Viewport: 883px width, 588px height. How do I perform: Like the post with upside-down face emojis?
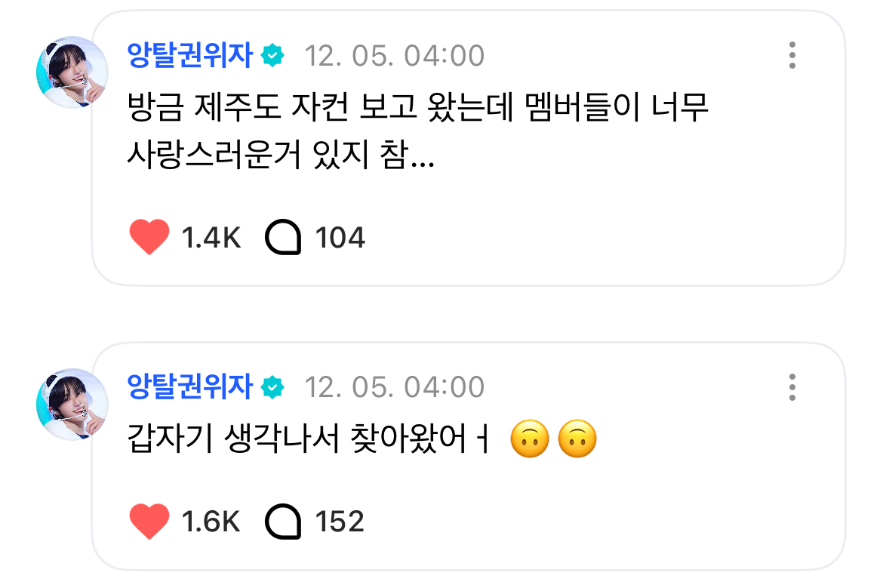pos(149,522)
